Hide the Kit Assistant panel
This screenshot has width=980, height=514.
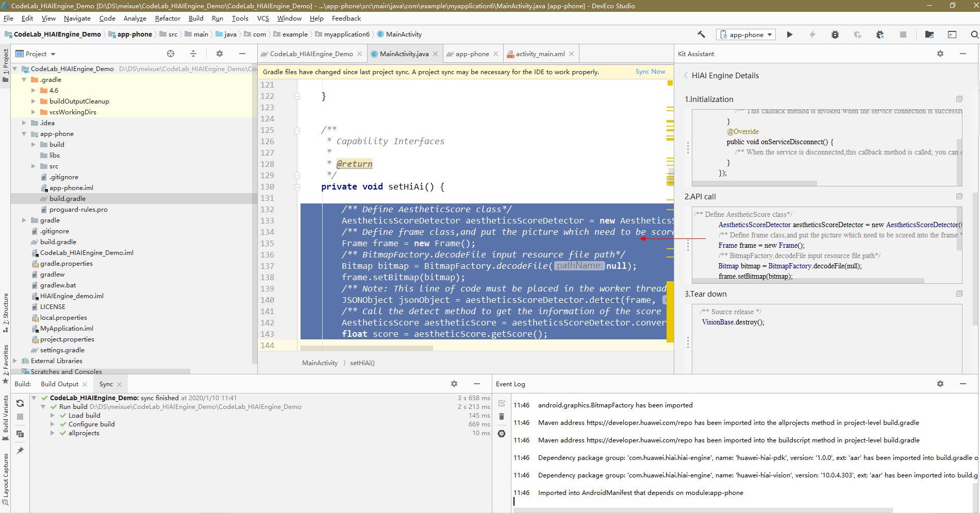point(962,54)
